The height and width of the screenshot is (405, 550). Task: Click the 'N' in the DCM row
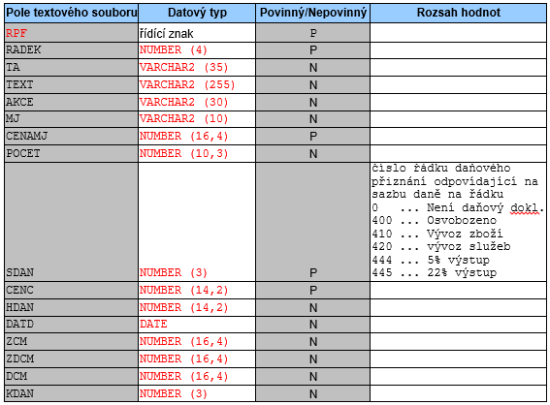pyautogui.click(x=313, y=377)
